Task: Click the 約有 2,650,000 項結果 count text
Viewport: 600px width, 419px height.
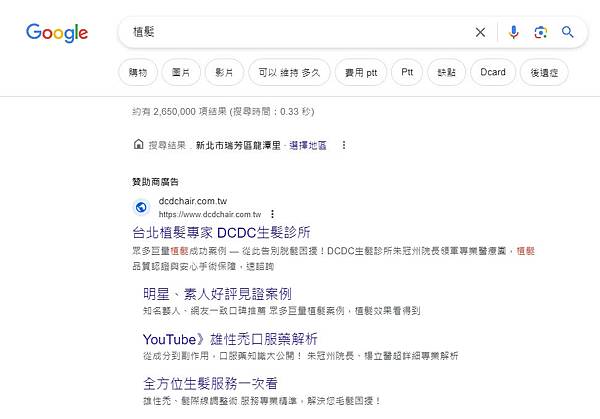Action: [x=223, y=111]
